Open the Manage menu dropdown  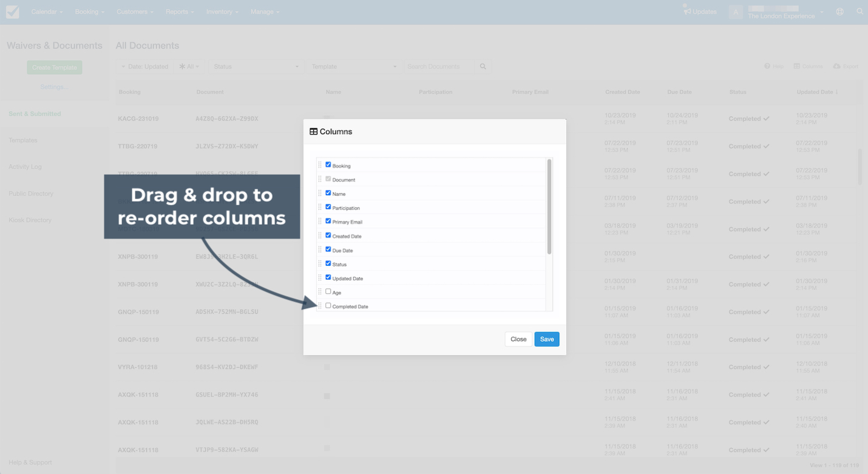coord(265,12)
